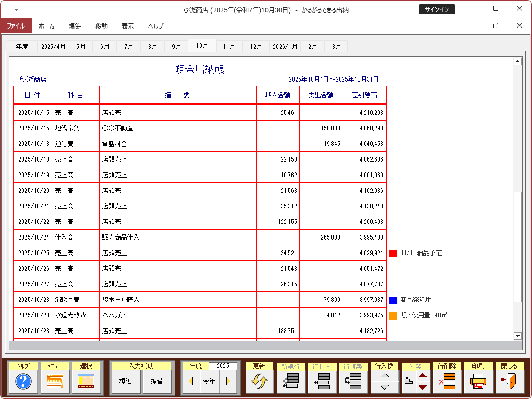Click the 行複製 duplicate row icon
Viewport: 532px width, 399px height.
pyautogui.click(x=353, y=382)
